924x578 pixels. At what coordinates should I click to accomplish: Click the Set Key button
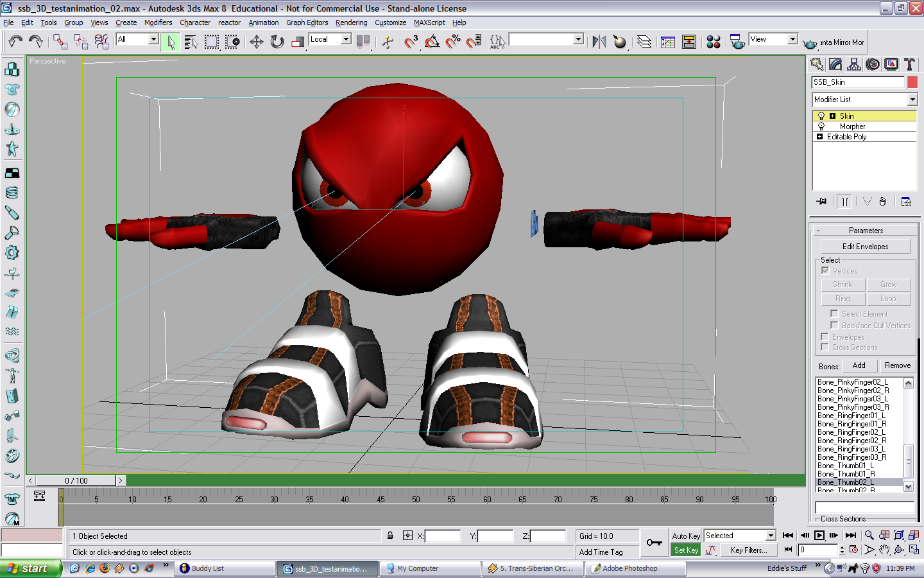pyautogui.click(x=686, y=550)
